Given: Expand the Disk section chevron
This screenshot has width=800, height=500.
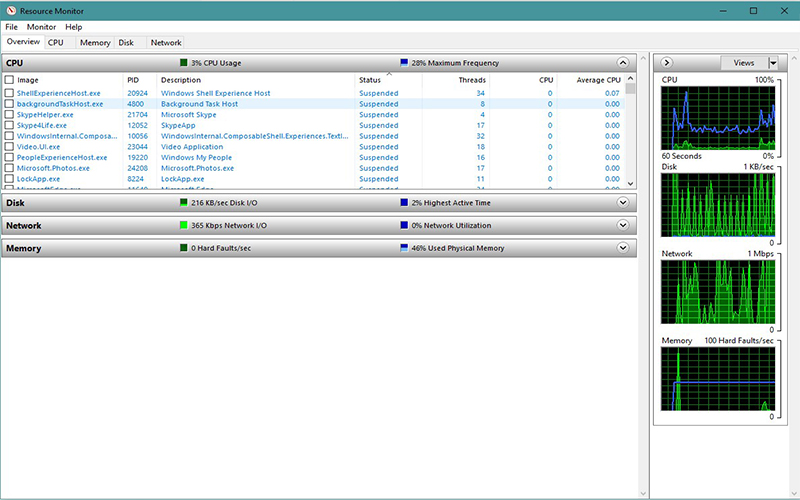Looking at the screenshot, I should [622, 203].
